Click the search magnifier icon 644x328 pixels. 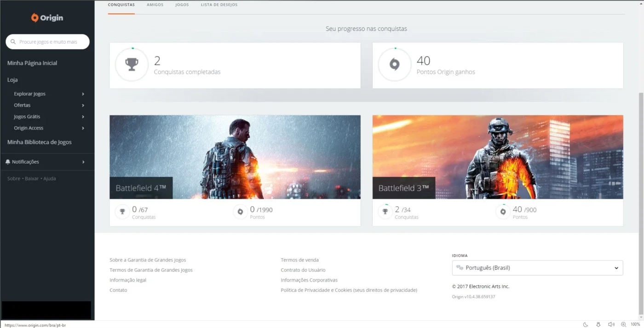(x=13, y=42)
